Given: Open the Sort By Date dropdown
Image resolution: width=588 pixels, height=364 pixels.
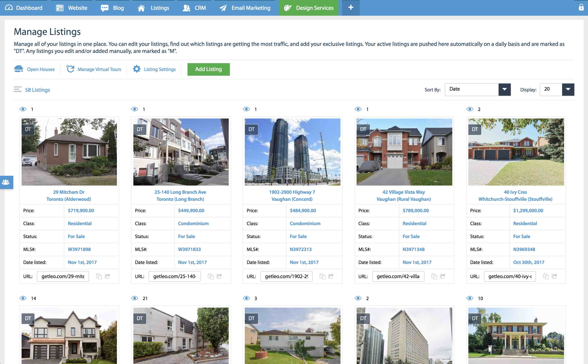Looking at the screenshot, I should tap(478, 89).
